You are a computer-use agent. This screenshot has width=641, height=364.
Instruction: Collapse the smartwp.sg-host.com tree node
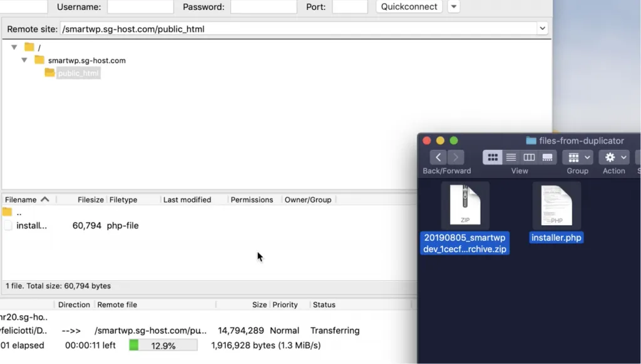(x=24, y=61)
